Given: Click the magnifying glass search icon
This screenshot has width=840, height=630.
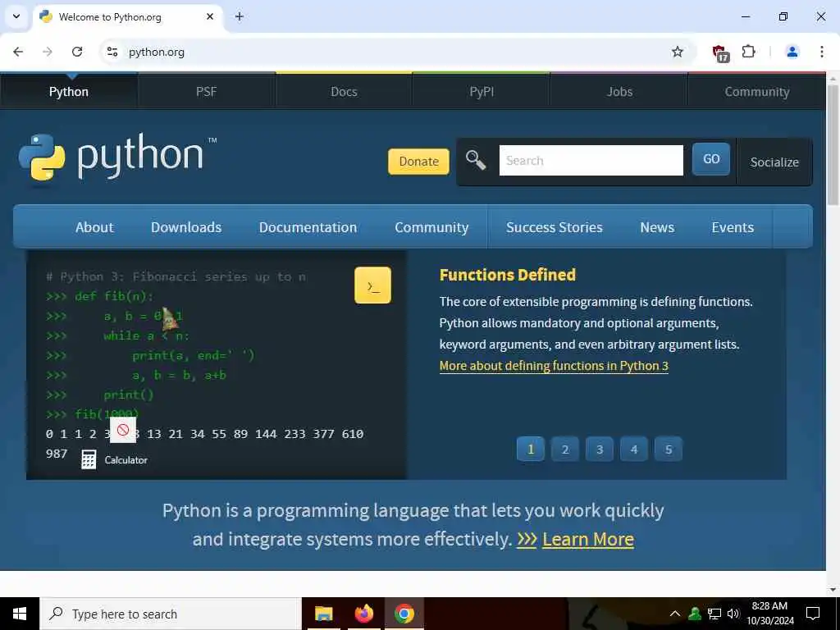Looking at the screenshot, I should [475, 160].
